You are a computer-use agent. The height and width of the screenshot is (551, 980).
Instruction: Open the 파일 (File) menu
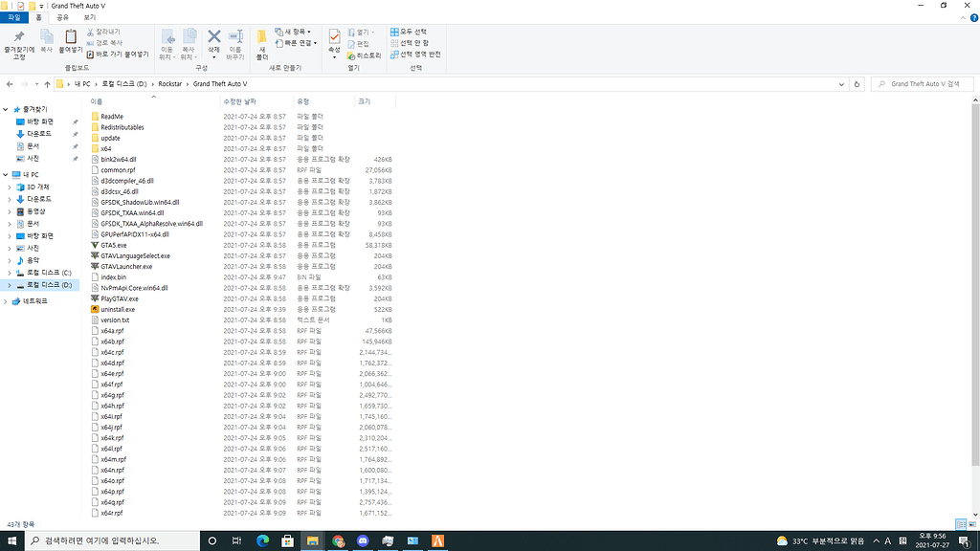13,16
